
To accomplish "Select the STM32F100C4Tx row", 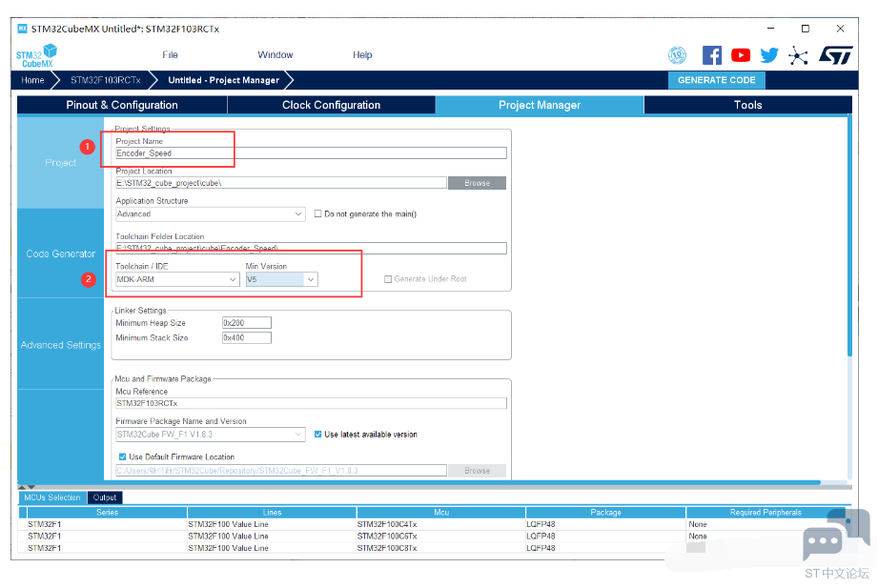I will coord(434,525).
